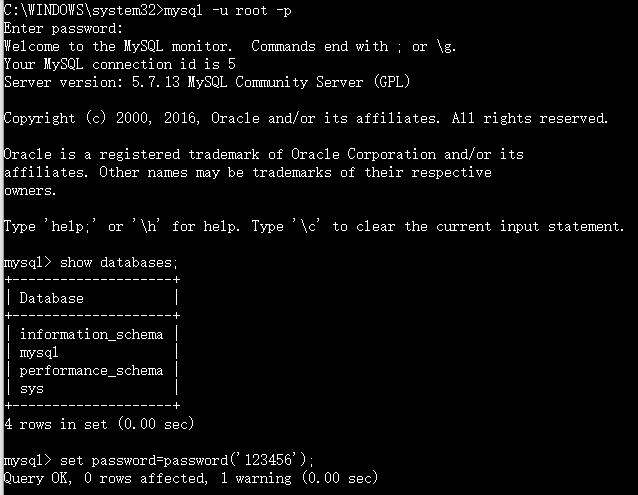Screen dimensions: 638x495
Task: Click the Copyright 2000, 2016 Oracle line
Action: [305, 118]
